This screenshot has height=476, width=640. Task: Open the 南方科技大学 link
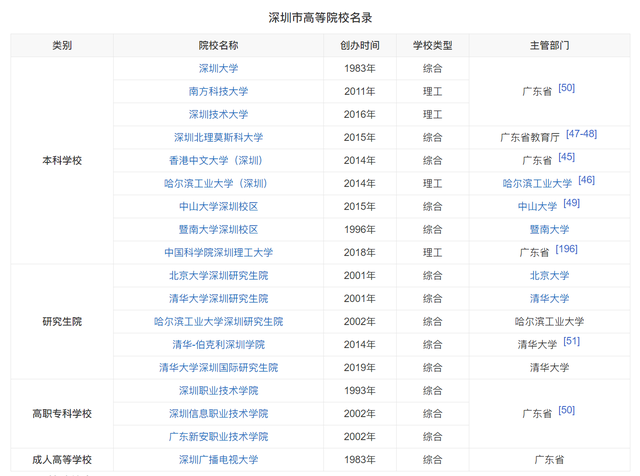218,91
